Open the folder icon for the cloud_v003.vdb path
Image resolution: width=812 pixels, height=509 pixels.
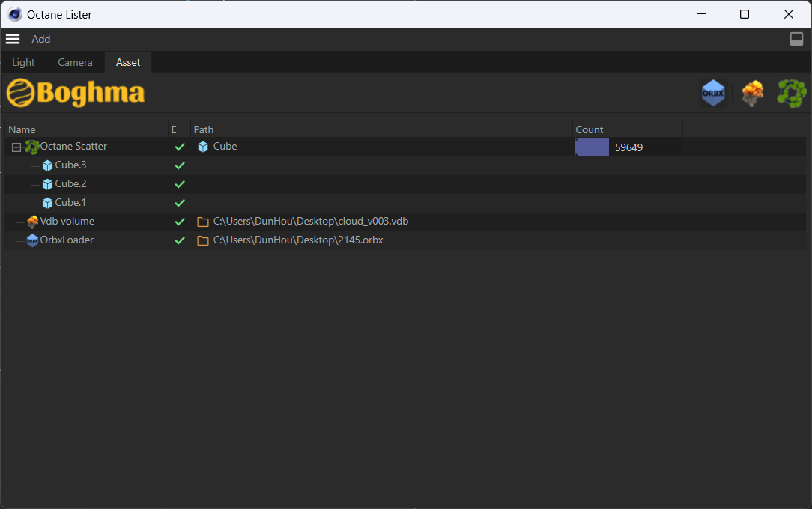pyautogui.click(x=203, y=222)
